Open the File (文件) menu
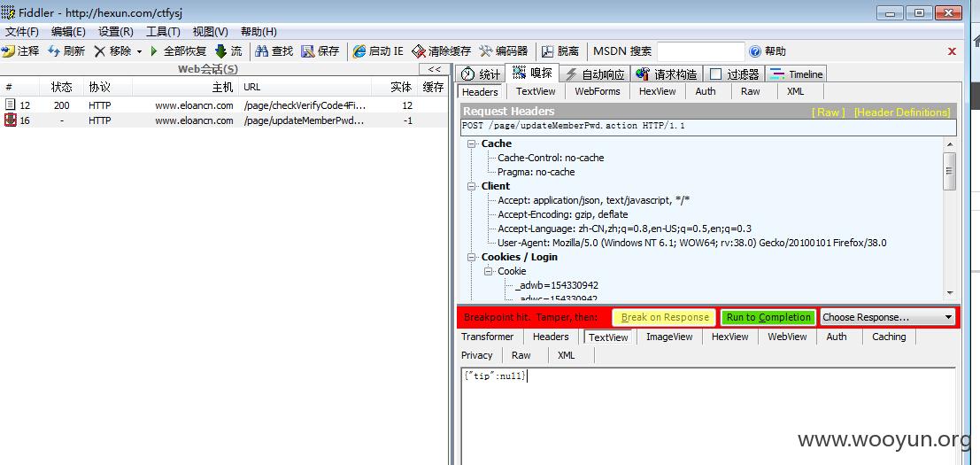The width and height of the screenshot is (980, 465). pos(22,32)
